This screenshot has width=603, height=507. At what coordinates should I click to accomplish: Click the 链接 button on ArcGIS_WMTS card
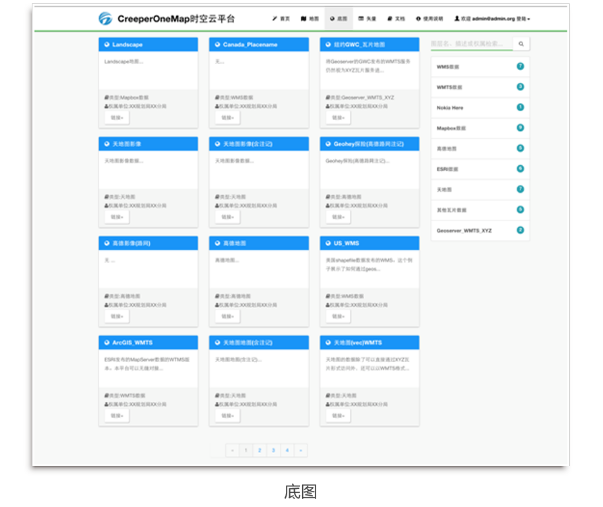pyautogui.click(x=117, y=415)
